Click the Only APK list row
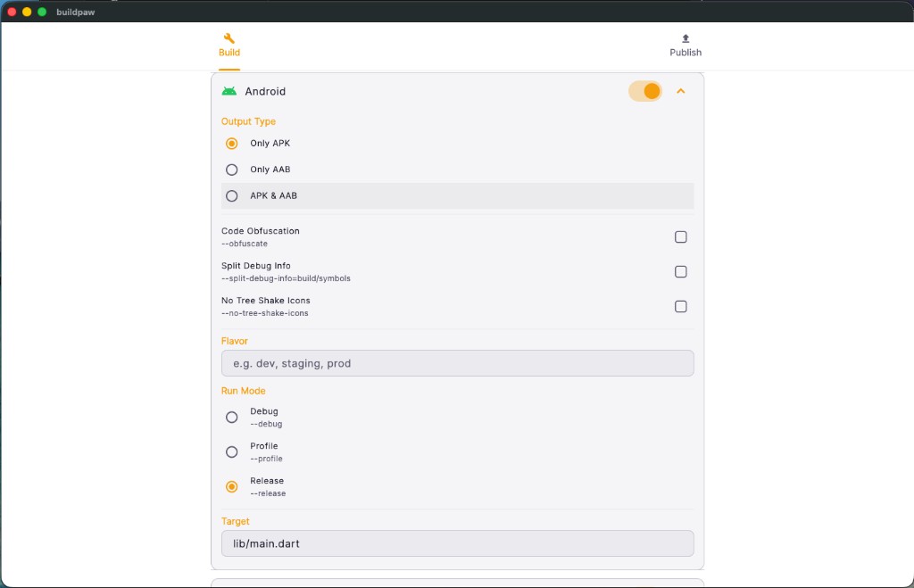The height and width of the screenshot is (588, 914). [x=402, y=143]
